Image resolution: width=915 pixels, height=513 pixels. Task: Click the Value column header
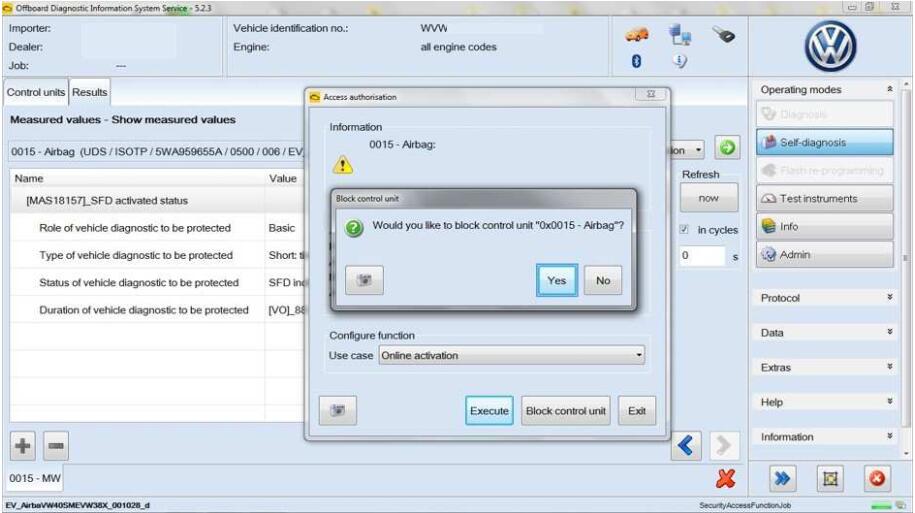point(283,179)
